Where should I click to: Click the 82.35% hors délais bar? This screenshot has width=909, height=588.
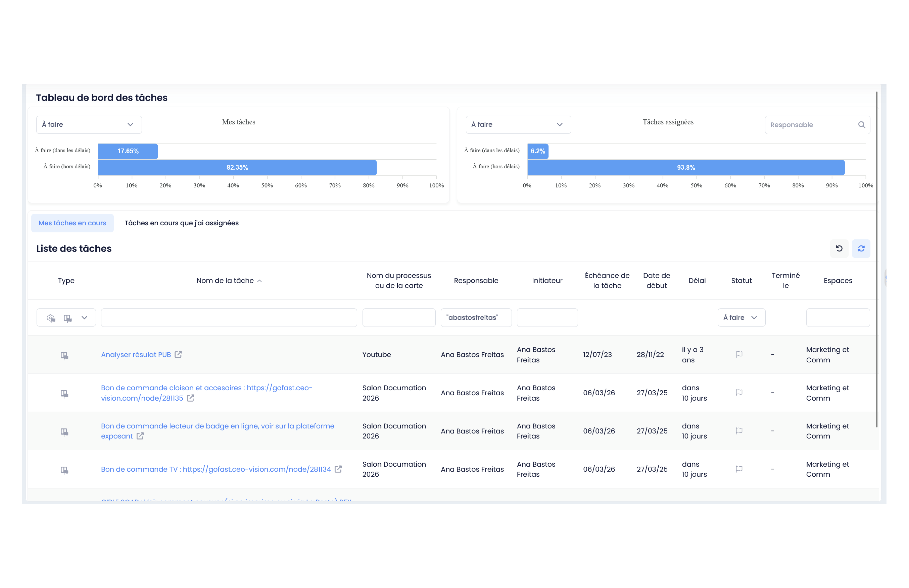237,168
